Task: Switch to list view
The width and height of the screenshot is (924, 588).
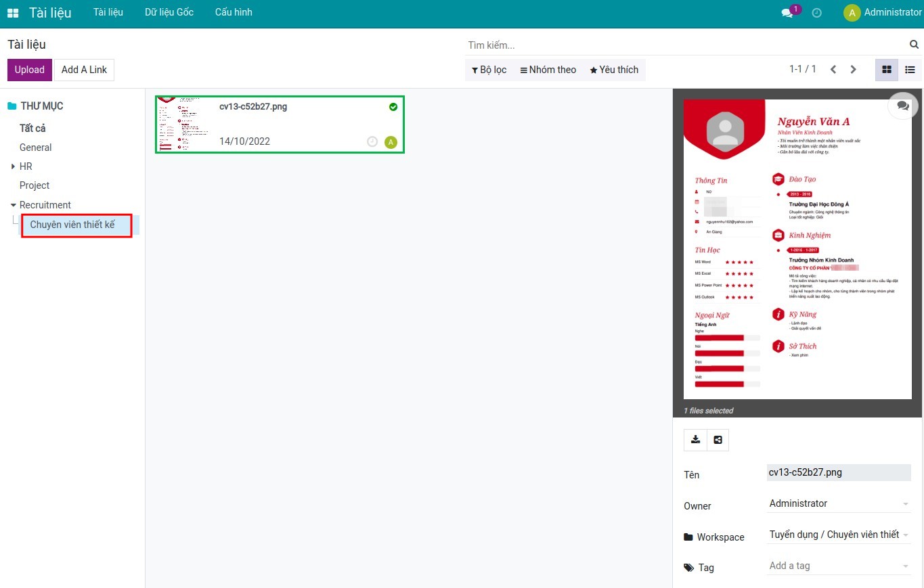Action: tap(910, 70)
